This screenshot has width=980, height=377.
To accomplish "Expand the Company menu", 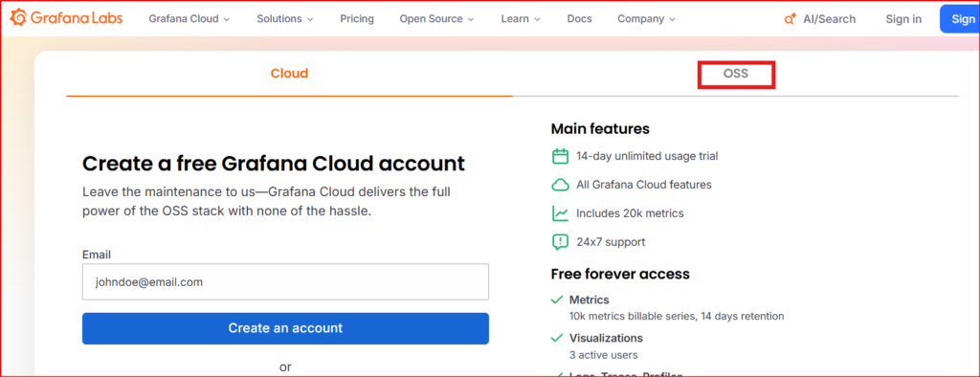I will click(x=646, y=19).
